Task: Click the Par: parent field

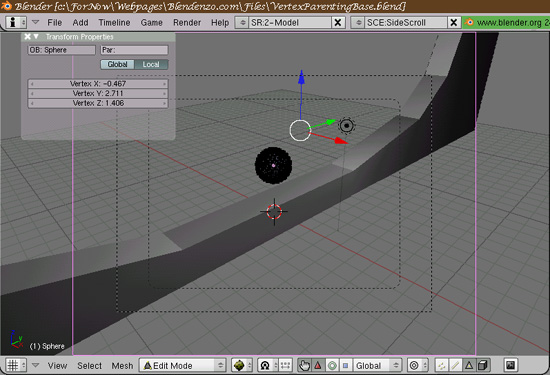Action: click(134, 50)
